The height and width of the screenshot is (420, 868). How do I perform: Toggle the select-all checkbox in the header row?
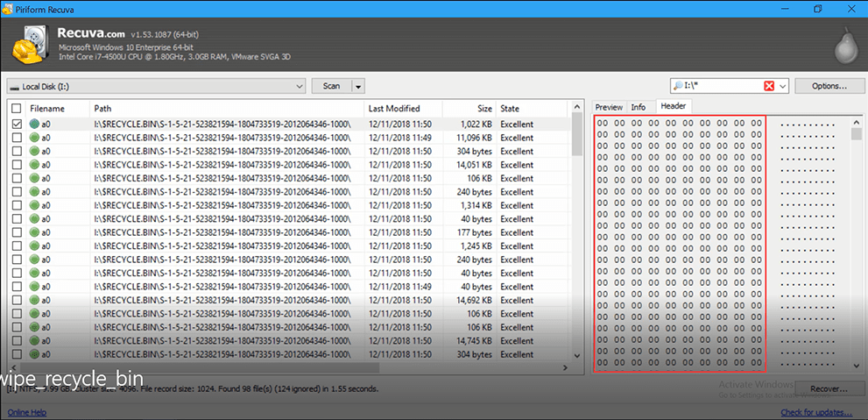(16, 109)
